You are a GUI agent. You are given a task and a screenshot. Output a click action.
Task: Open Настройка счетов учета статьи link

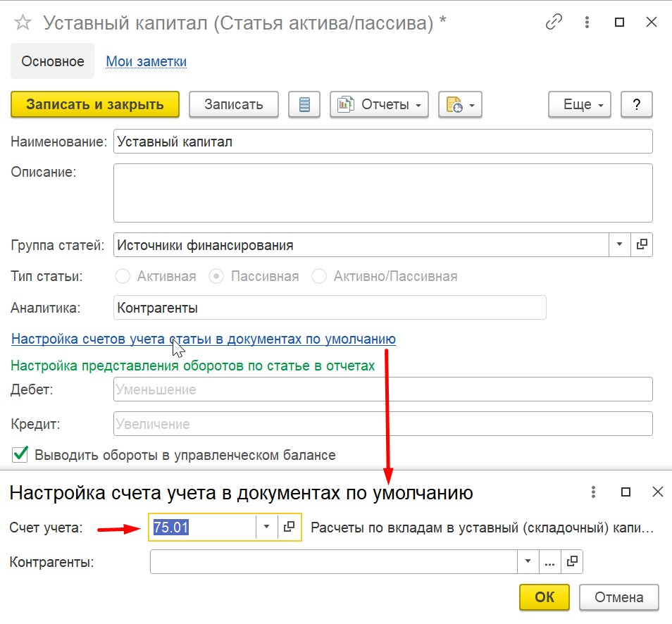203,339
